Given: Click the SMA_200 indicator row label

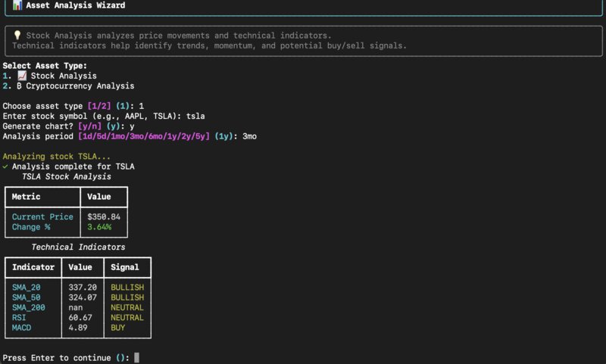Looking at the screenshot, I should [28, 307].
